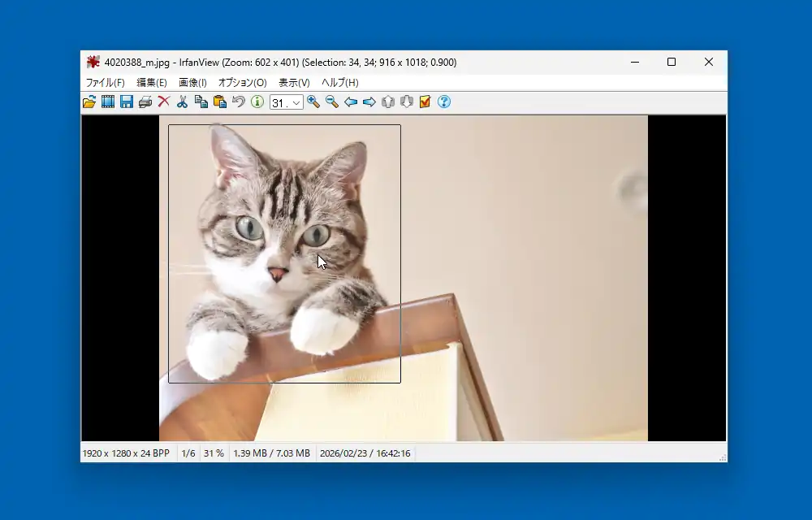The image size is (812, 520).
Task: Click the cat's face in the image
Action: 280,236
